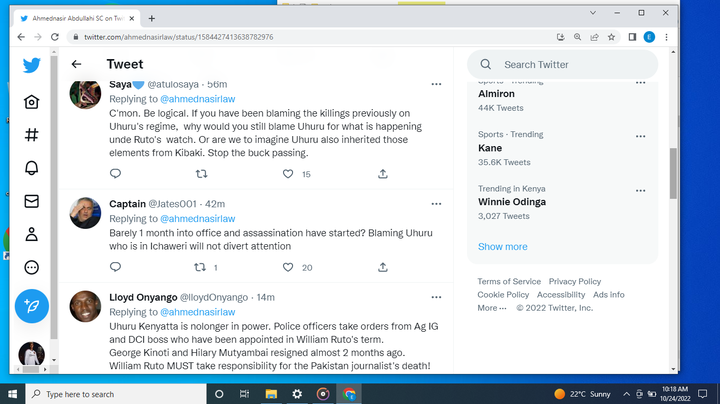
Task: Open Messages envelope icon
Action: click(31, 201)
